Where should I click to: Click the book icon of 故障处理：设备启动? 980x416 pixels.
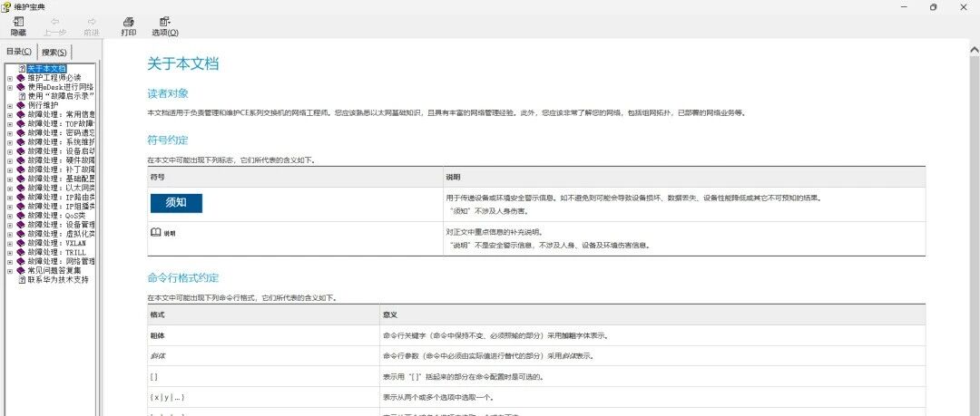click(x=21, y=151)
